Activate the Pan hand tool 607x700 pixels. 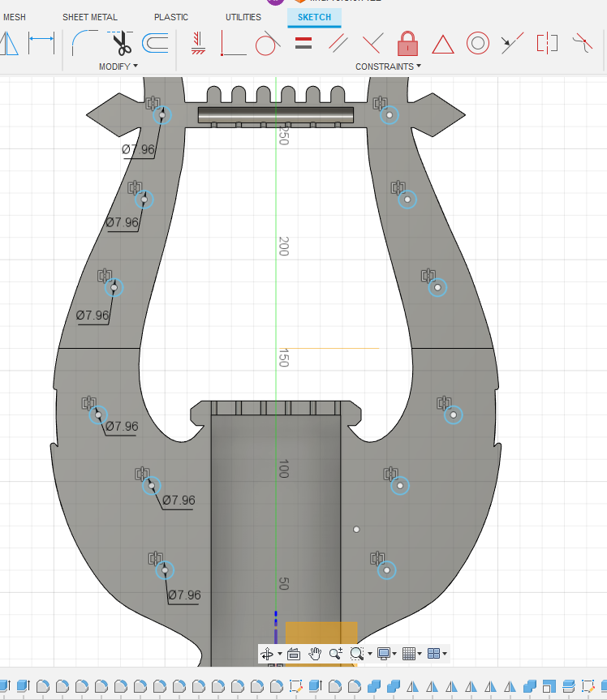(x=315, y=654)
